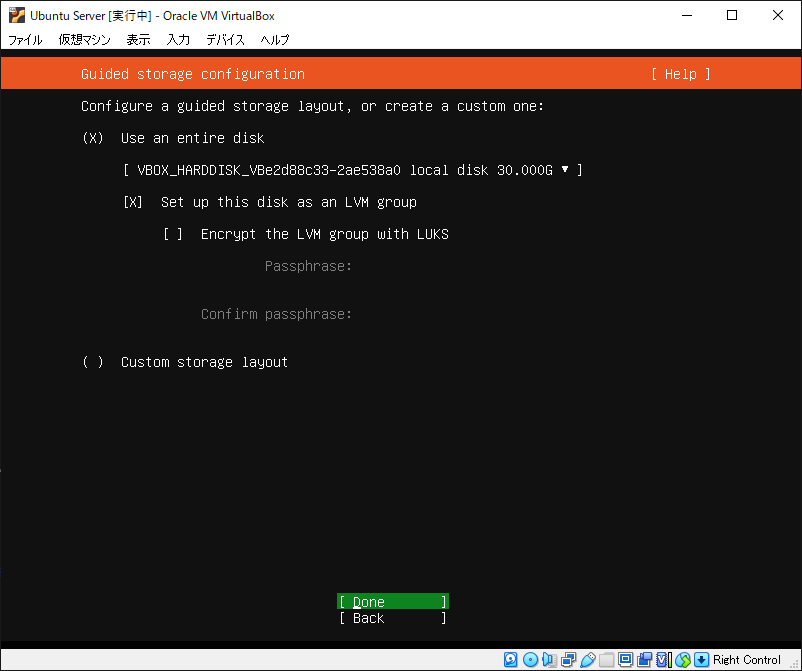
Task: Open the 入力 menu
Action: [x=178, y=39]
